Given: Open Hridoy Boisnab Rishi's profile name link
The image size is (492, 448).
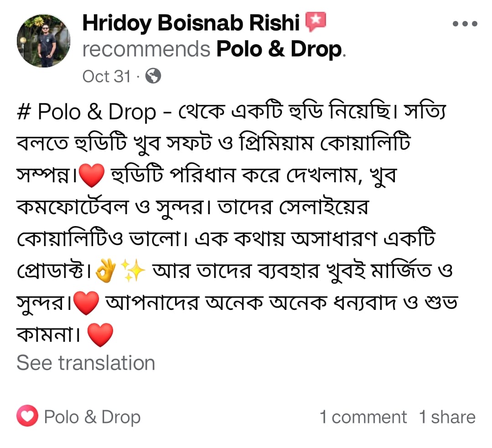Looking at the screenshot, I should (190, 22).
